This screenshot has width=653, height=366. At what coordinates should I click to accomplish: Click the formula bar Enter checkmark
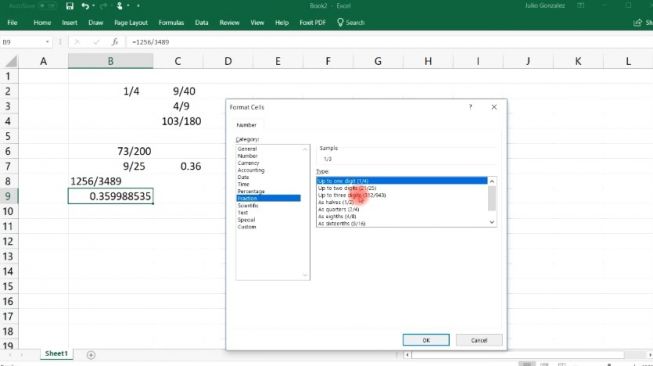(x=96, y=42)
